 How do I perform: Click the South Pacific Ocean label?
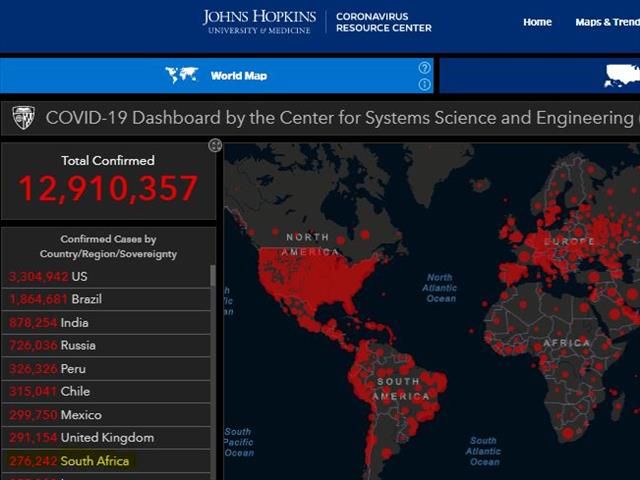pos(239,442)
